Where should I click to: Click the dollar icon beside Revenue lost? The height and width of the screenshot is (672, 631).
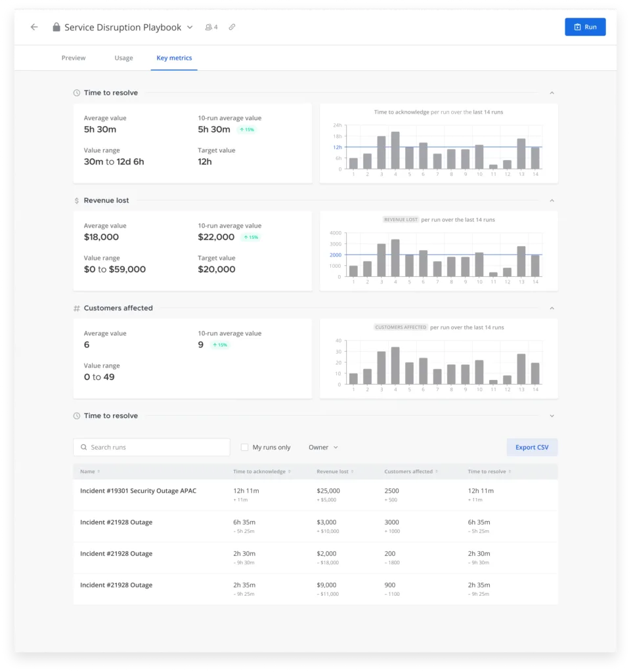click(77, 200)
